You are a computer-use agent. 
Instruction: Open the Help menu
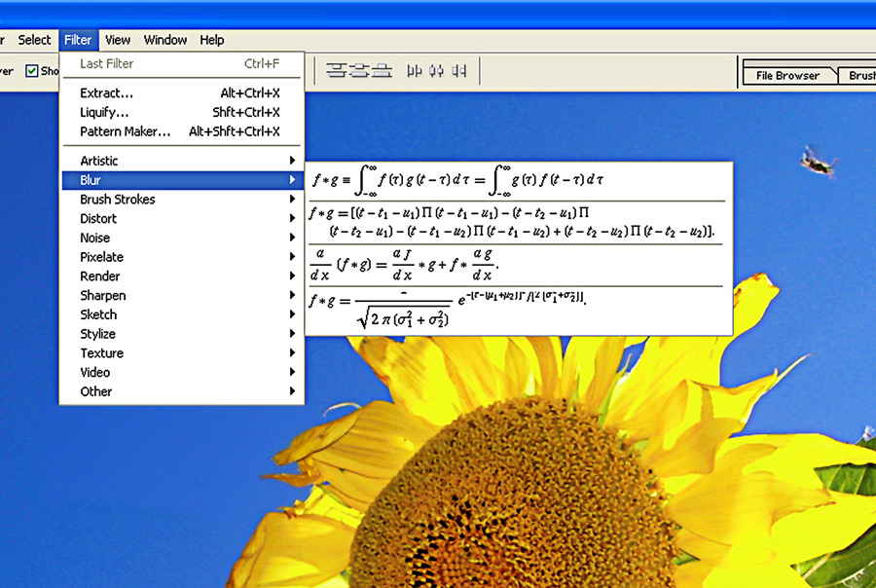tap(212, 40)
